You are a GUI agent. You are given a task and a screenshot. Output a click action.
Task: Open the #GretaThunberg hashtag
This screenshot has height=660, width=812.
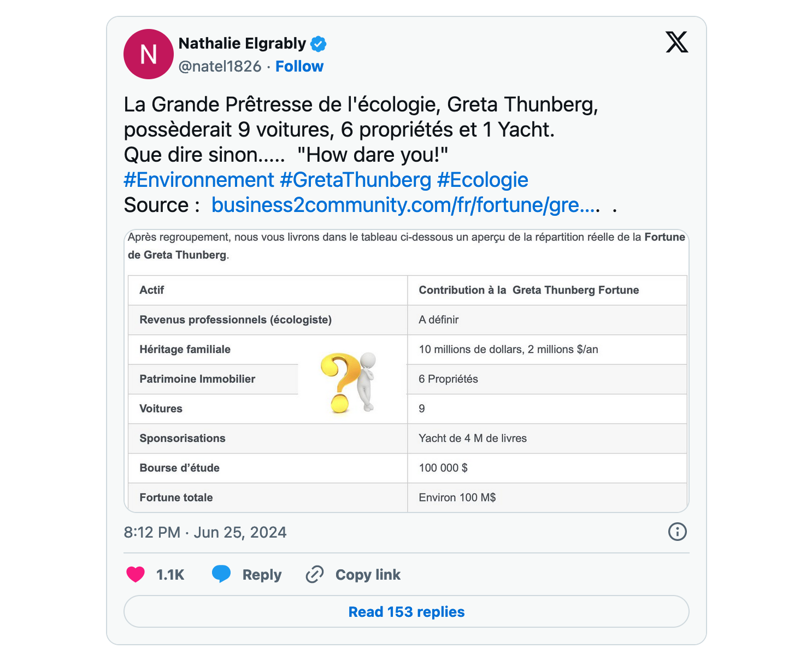coord(356,180)
